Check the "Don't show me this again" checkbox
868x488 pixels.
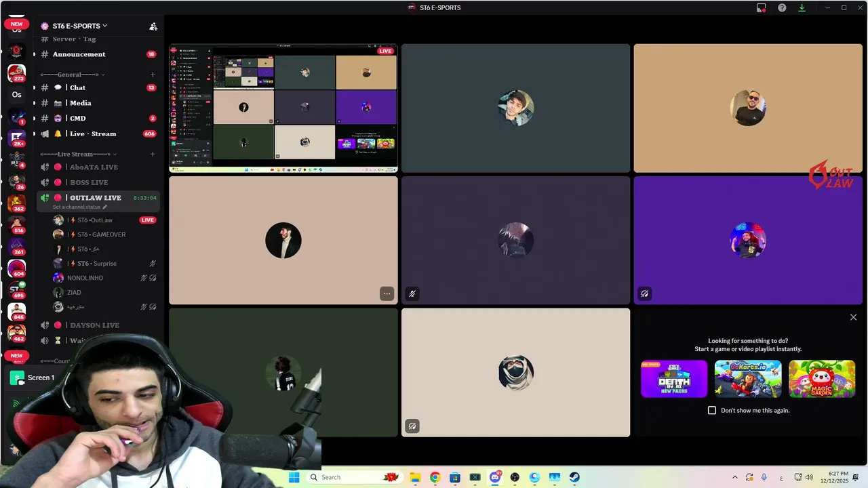pos(712,410)
